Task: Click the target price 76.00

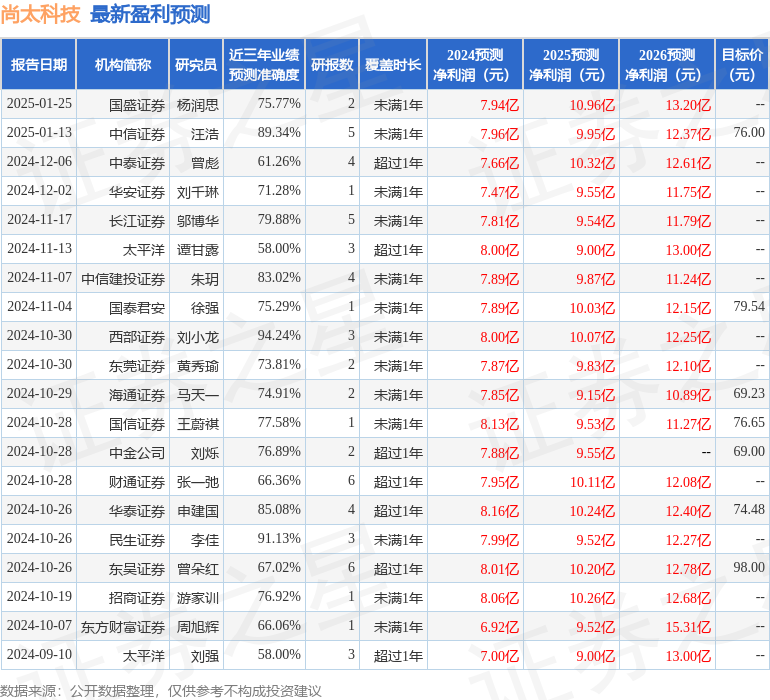Action: (749, 133)
